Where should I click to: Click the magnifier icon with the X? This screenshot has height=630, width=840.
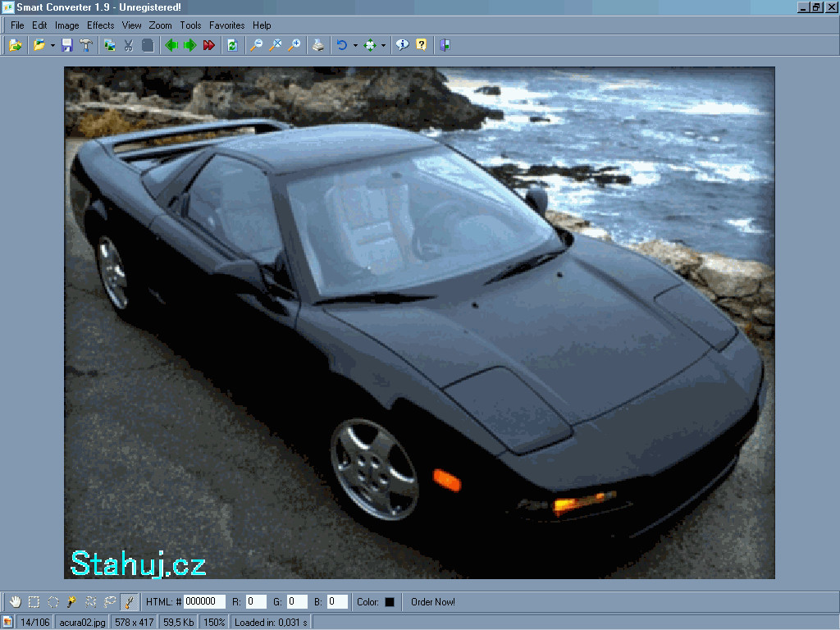276,46
